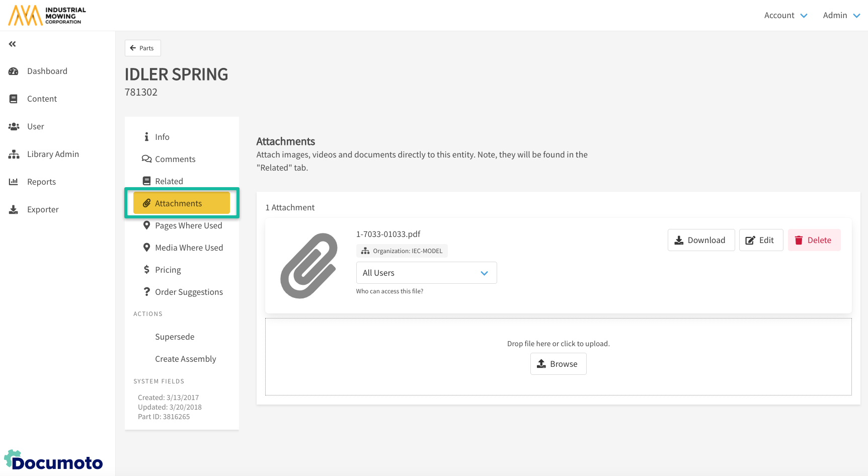Image resolution: width=868 pixels, height=476 pixels.
Task: Switch to the Info tab
Action: (162, 137)
